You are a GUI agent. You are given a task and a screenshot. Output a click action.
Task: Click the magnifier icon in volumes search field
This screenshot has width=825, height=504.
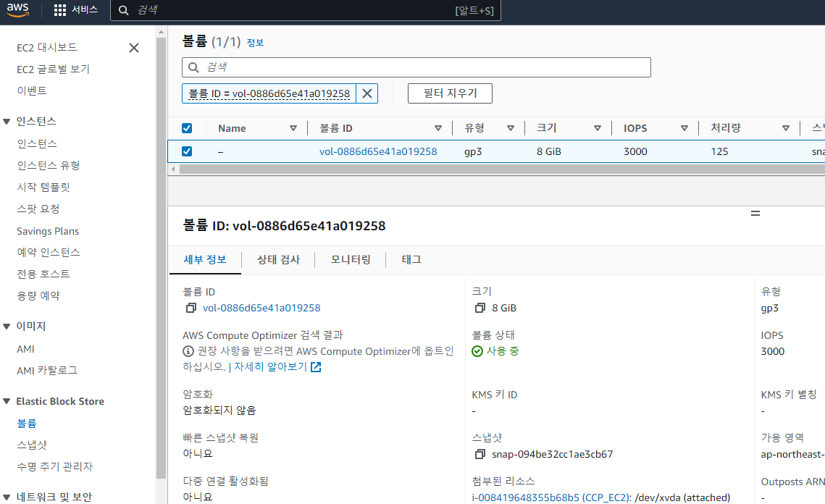pos(193,67)
